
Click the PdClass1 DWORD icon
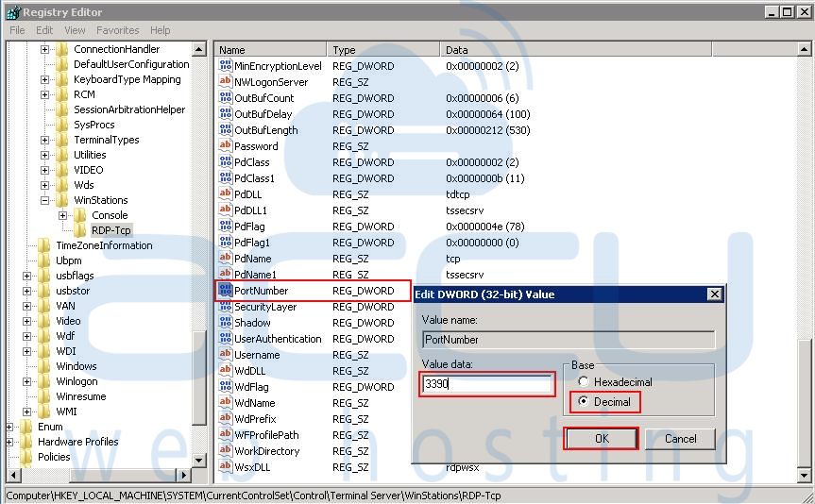tap(225, 178)
